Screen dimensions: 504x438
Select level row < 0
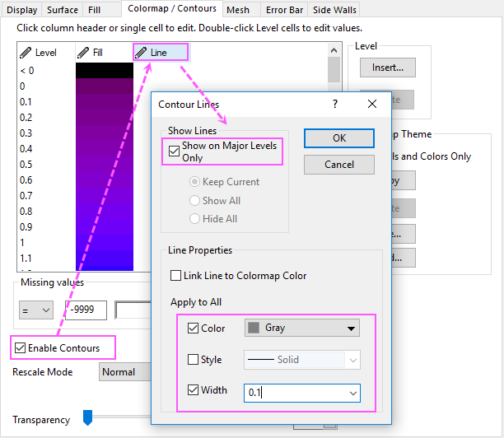(27, 71)
